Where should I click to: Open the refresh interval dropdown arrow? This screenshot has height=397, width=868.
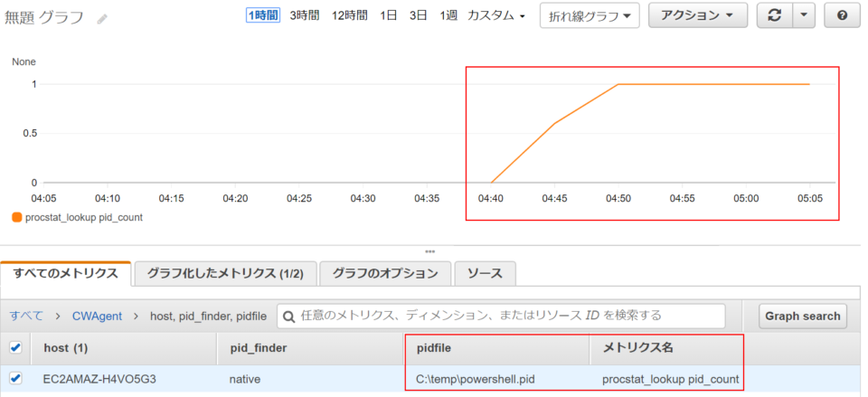(x=804, y=16)
